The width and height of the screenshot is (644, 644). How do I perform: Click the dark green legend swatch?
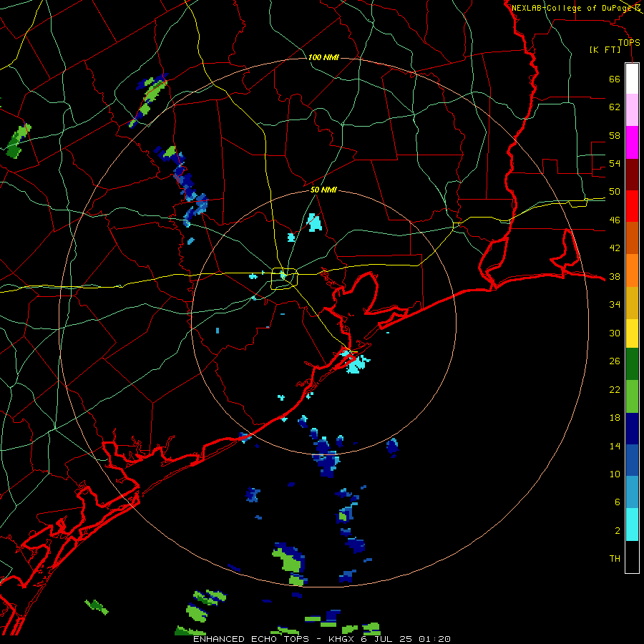[x=632, y=364]
